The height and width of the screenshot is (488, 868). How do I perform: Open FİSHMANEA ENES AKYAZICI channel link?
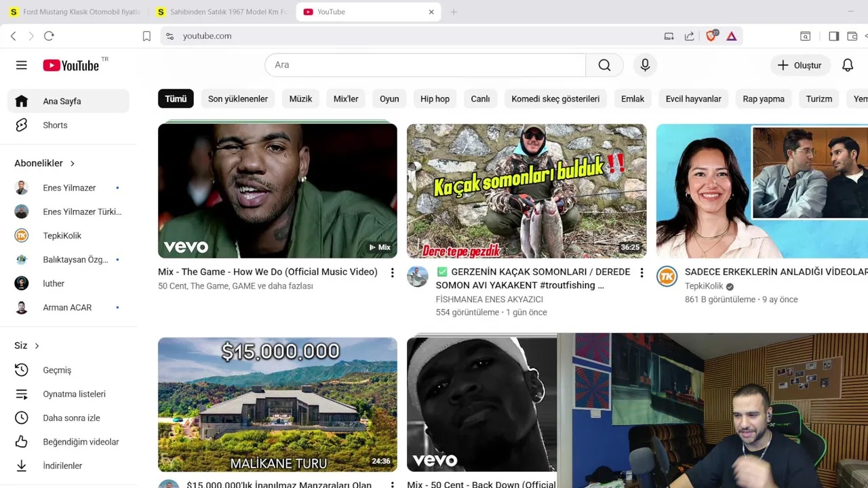coord(490,299)
